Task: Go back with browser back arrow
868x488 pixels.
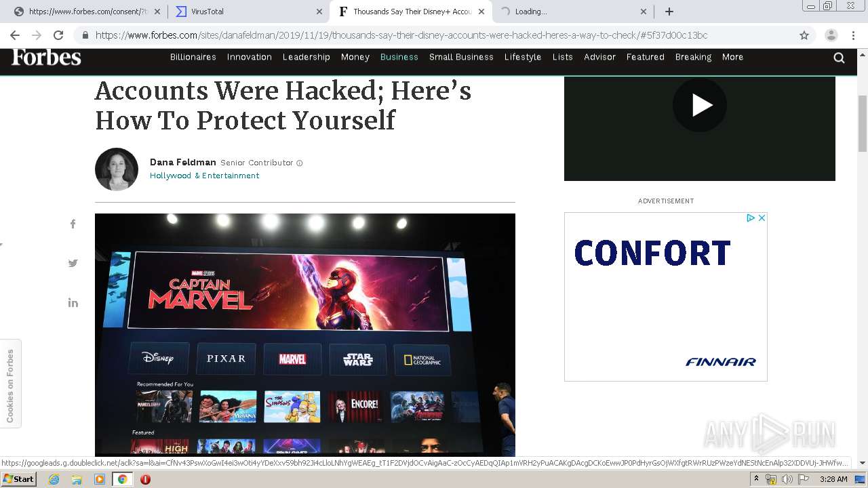Action: [x=14, y=35]
